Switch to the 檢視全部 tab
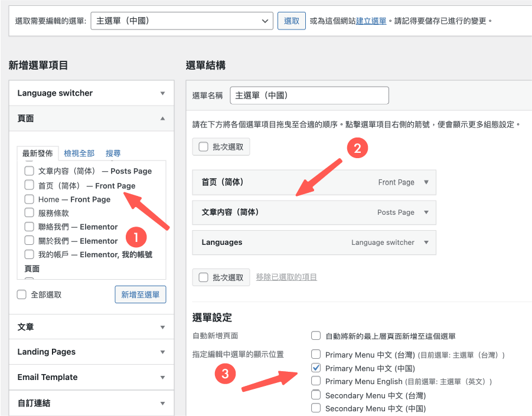 click(79, 153)
